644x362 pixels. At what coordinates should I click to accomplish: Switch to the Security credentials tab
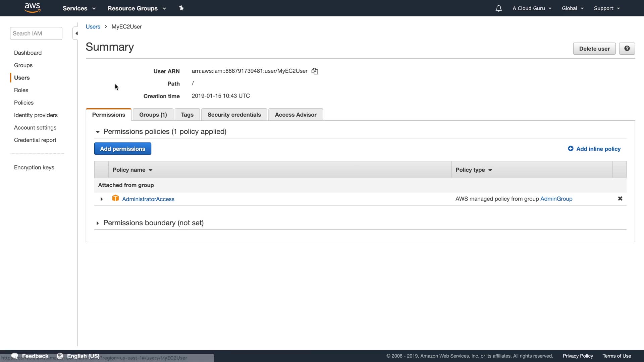234,115
